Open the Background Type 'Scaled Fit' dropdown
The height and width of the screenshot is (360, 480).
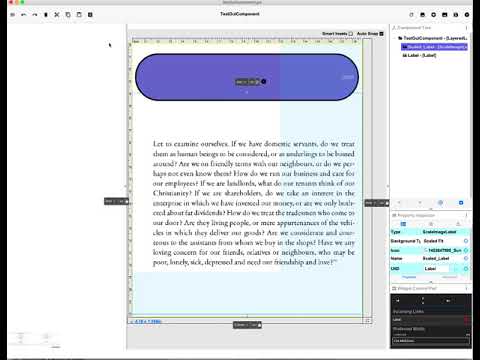click(x=442, y=241)
